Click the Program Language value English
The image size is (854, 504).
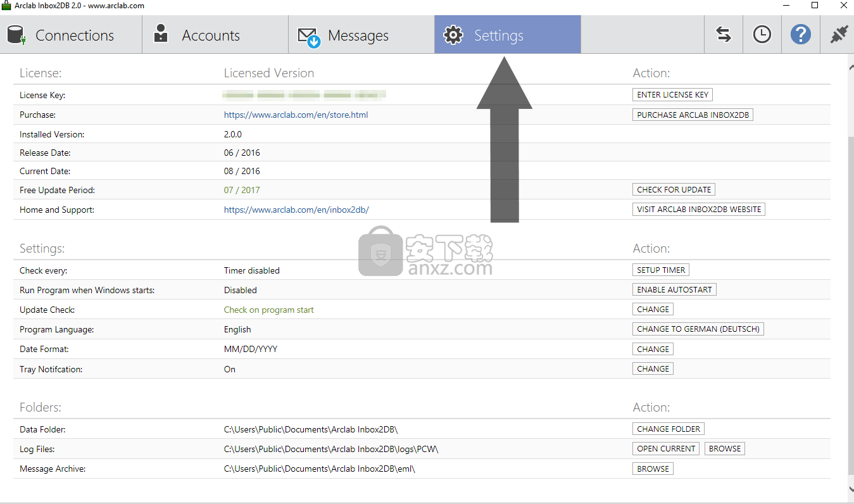point(237,329)
